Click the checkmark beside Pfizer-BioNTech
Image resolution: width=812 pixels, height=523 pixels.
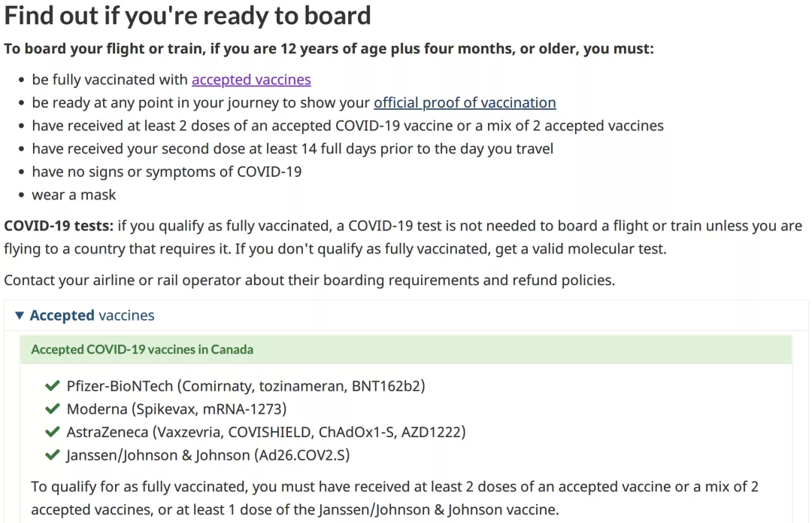(x=53, y=385)
